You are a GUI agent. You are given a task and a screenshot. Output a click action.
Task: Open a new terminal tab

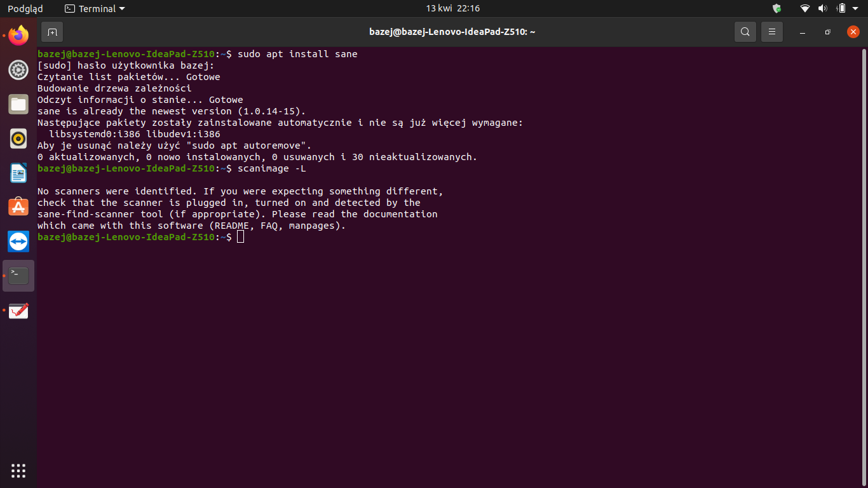point(52,32)
